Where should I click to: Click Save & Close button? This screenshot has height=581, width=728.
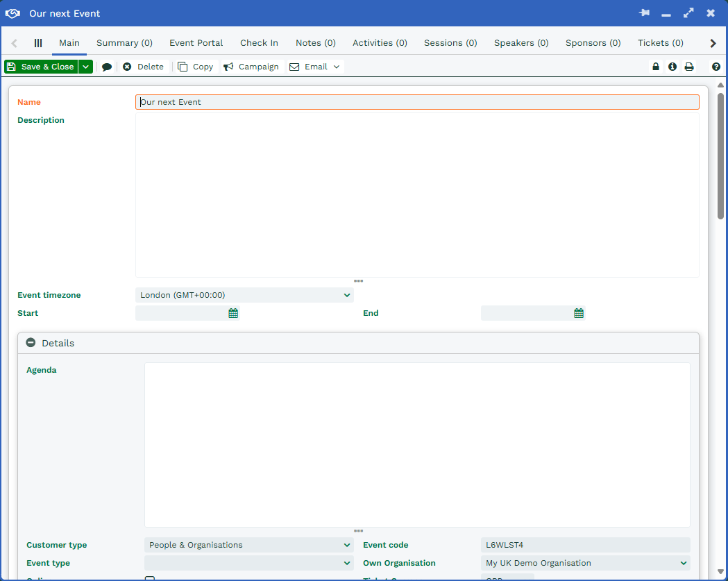[x=41, y=67]
